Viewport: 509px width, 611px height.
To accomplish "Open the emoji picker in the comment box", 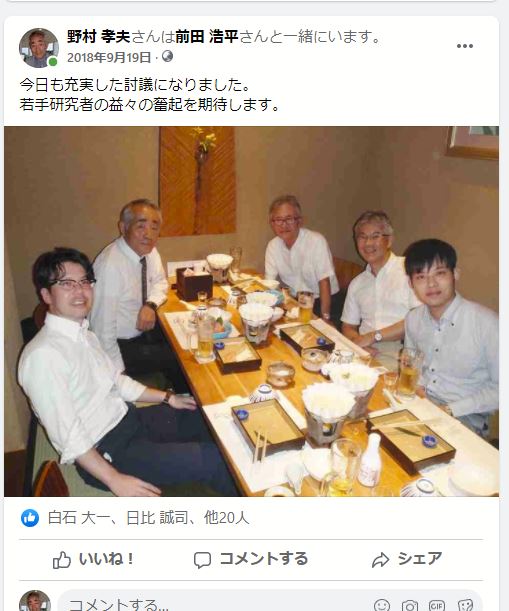I will coord(382,606).
